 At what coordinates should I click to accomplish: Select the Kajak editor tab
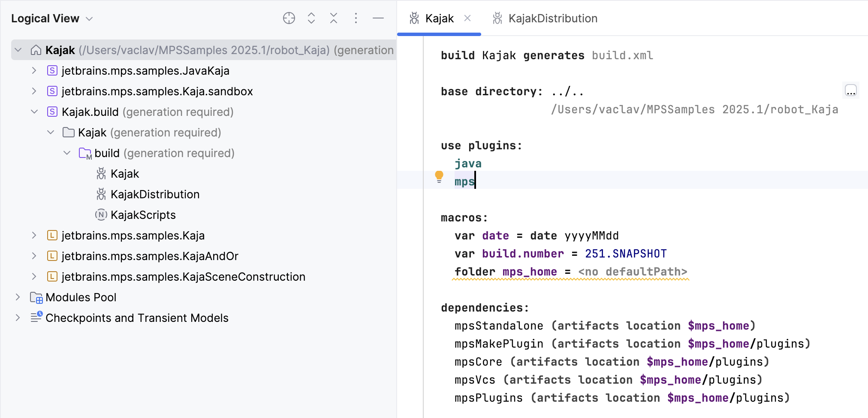pos(439,18)
